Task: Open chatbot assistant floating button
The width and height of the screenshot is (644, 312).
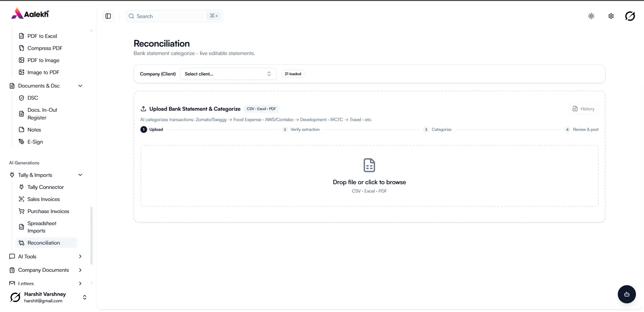Action: [x=627, y=294]
